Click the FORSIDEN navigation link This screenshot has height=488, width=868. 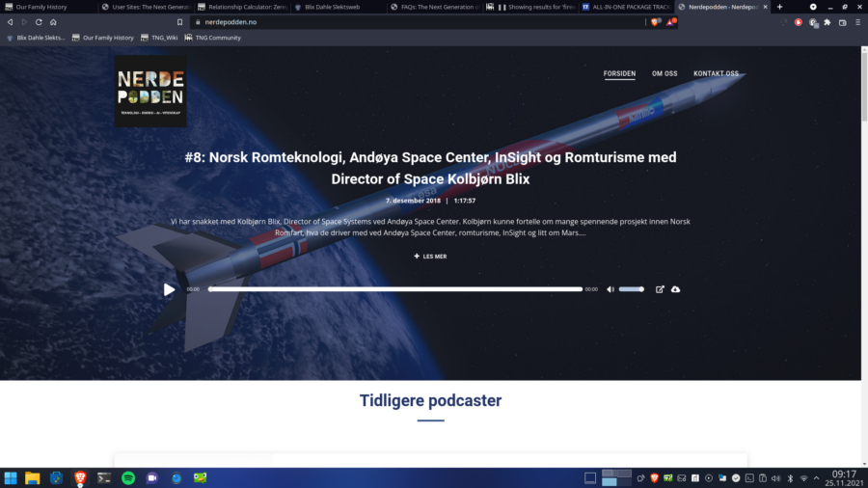click(x=619, y=73)
